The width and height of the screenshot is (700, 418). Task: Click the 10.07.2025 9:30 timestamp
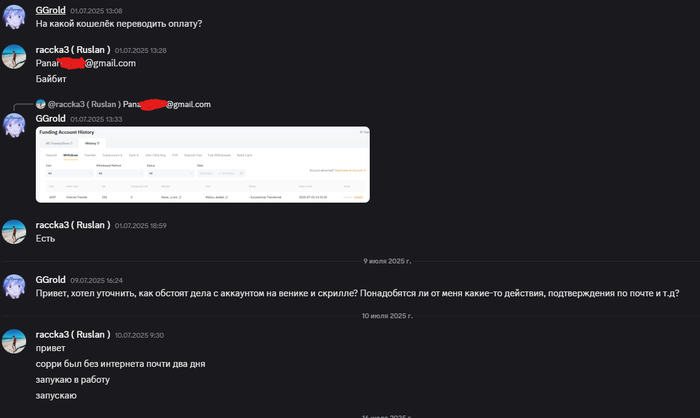point(139,335)
